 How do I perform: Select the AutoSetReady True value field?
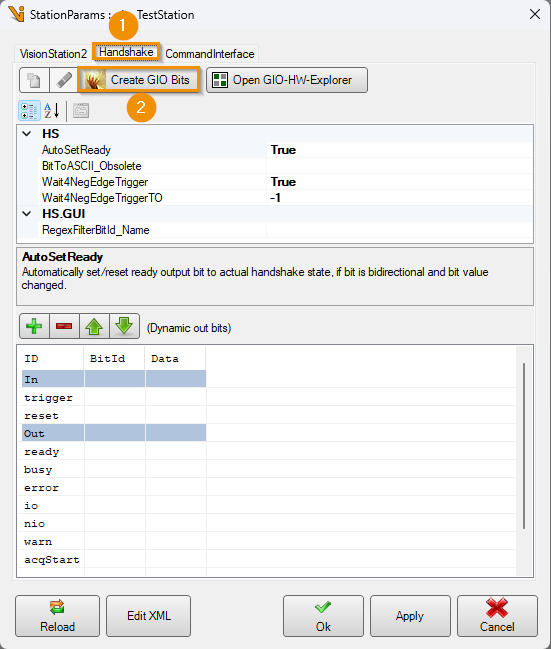pos(399,150)
